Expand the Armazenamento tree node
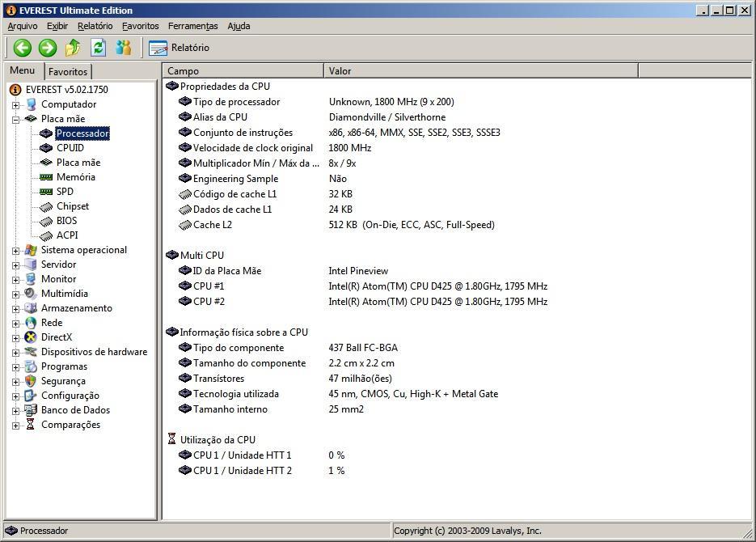 16,309
